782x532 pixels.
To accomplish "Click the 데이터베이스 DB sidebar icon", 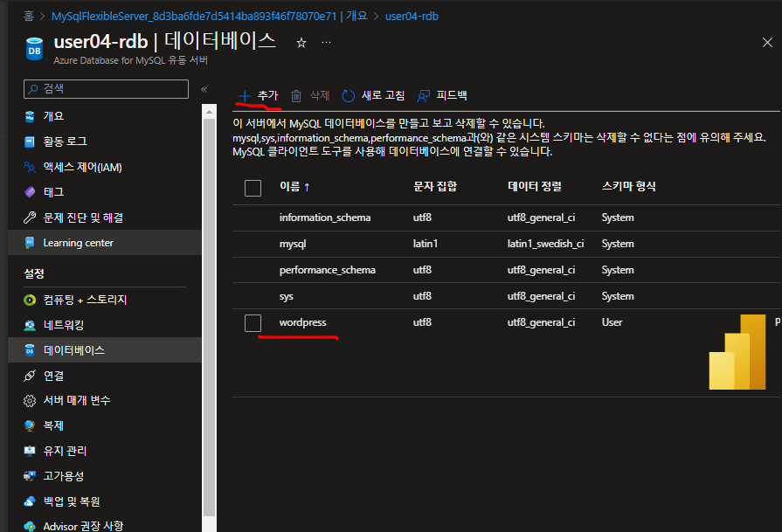I will [x=30, y=350].
